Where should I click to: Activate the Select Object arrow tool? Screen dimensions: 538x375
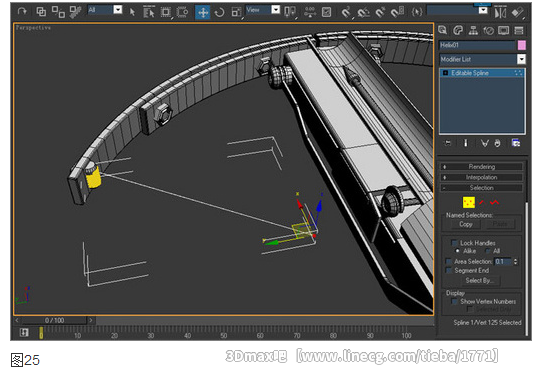click(132, 12)
